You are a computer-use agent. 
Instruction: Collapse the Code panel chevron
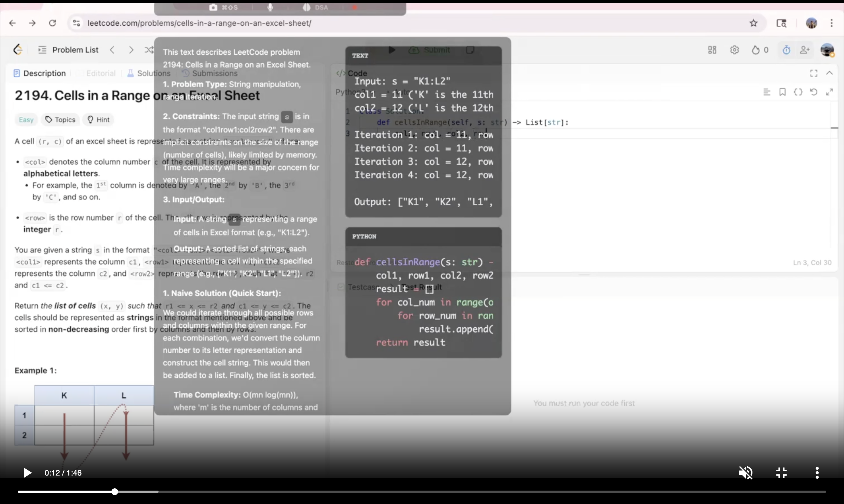click(829, 73)
